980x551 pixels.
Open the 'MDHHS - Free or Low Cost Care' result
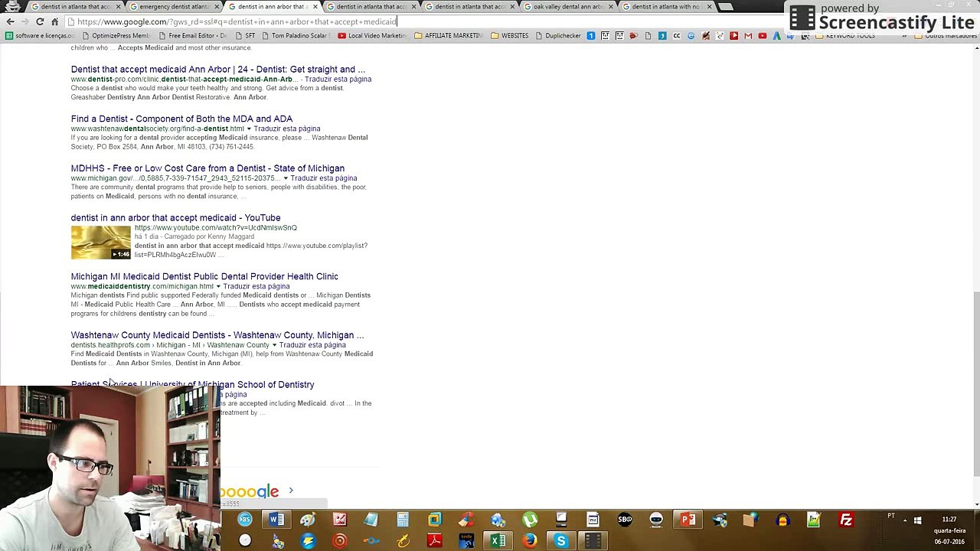click(x=207, y=168)
